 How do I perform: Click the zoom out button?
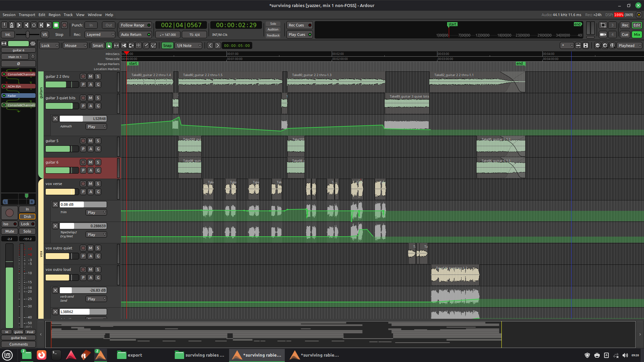click(597, 46)
